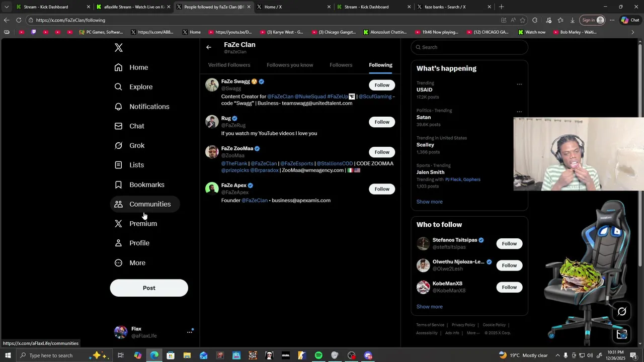Open the more options for Satan trend
This screenshot has height=362, width=644.
[x=519, y=112]
